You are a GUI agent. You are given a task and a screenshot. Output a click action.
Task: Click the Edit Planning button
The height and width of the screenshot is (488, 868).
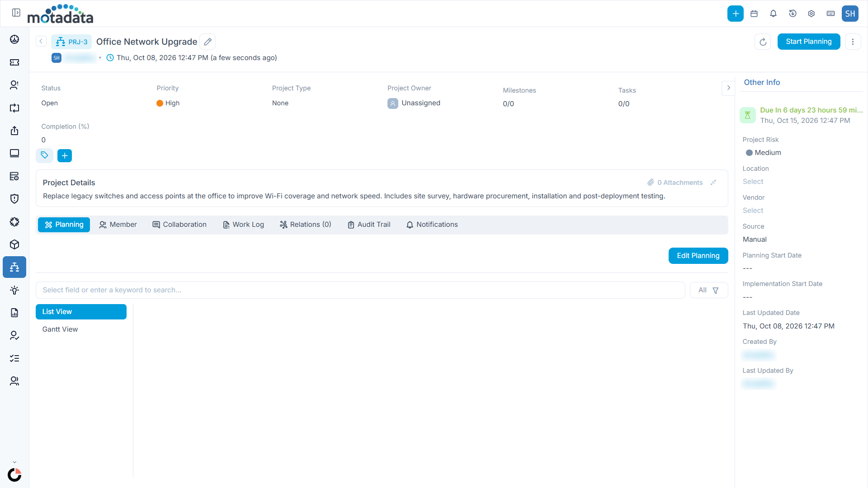pyautogui.click(x=698, y=256)
